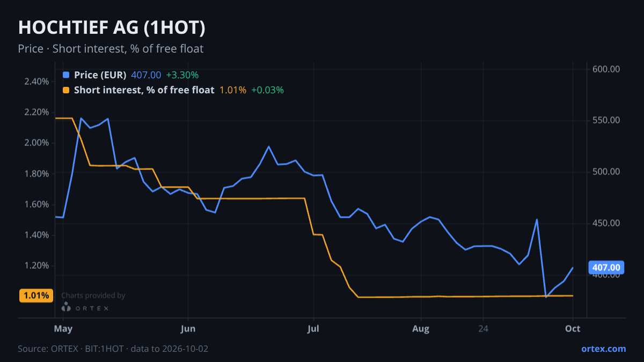Viewport: 644px width, 362px height.
Task: Click the 2.40% left axis label
Action: (x=36, y=82)
